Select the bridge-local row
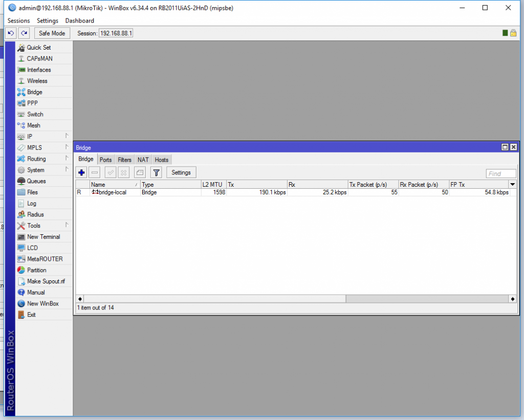Viewport: 524px width, 420px height. (296, 192)
